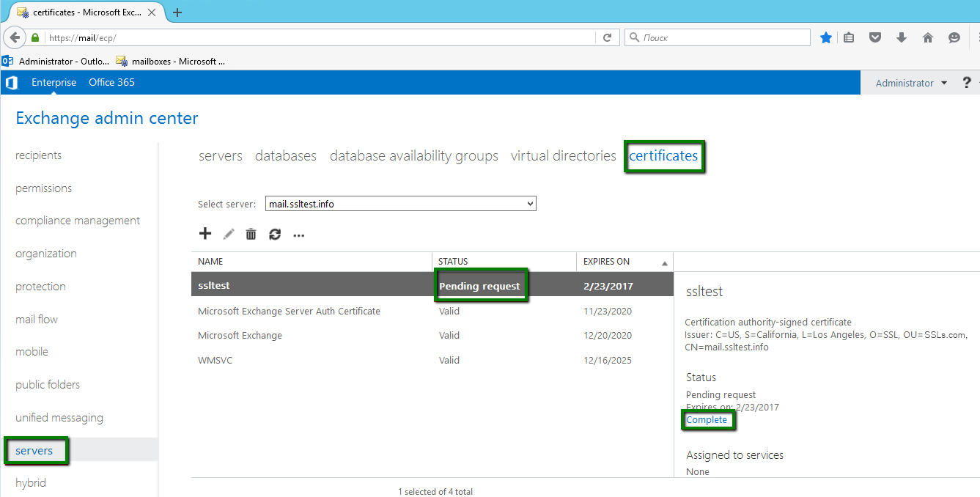The height and width of the screenshot is (497, 980).
Task: Sort the list by NAME column header
Action: [312, 262]
